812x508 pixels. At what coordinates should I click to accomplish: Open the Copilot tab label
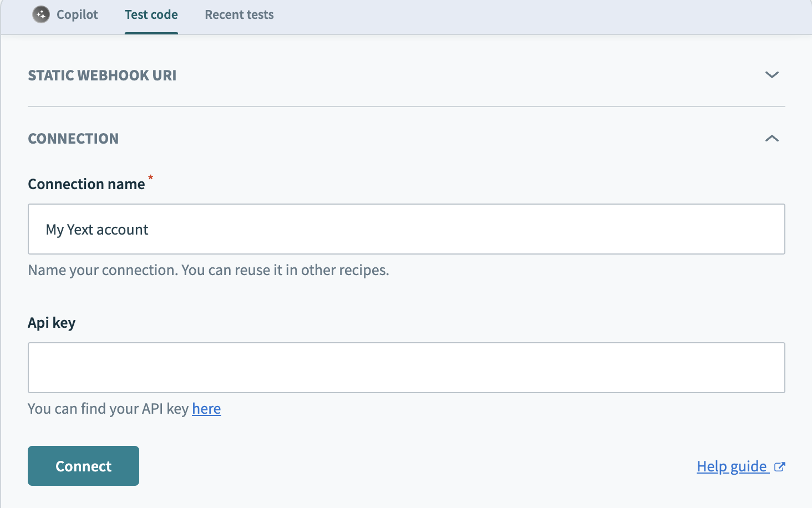[77, 14]
